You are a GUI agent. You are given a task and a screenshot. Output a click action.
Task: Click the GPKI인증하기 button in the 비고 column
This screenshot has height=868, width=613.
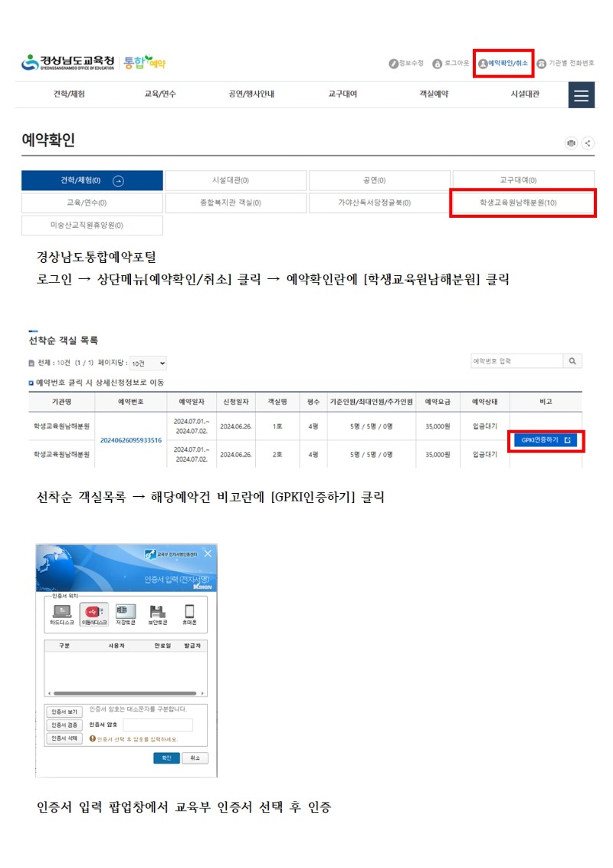pyautogui.click(x=545, y=440)
